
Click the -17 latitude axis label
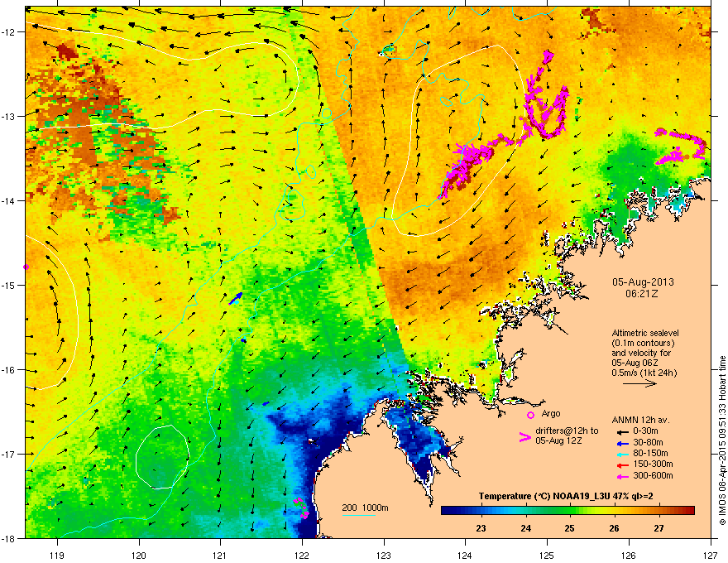click(x=10, y=454)
